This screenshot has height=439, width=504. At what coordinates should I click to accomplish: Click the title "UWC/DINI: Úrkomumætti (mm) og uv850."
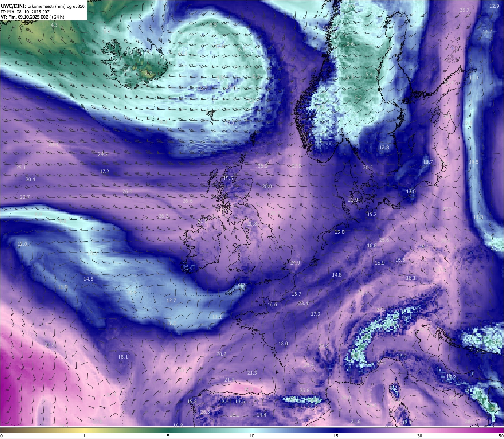point(43,6)
